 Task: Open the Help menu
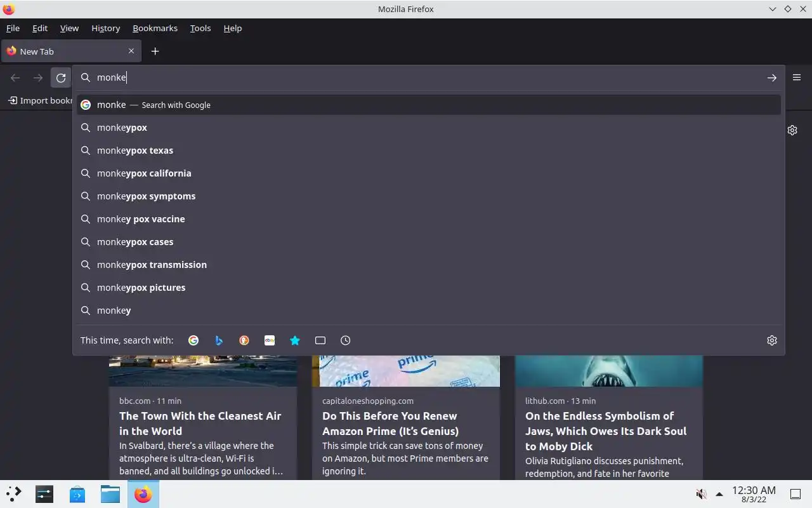[x=233, y=28]
